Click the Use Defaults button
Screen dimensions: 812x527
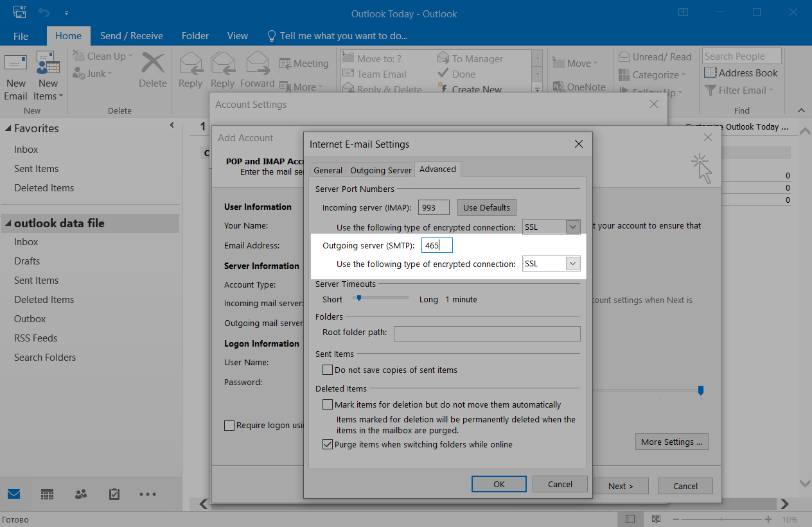486,207
